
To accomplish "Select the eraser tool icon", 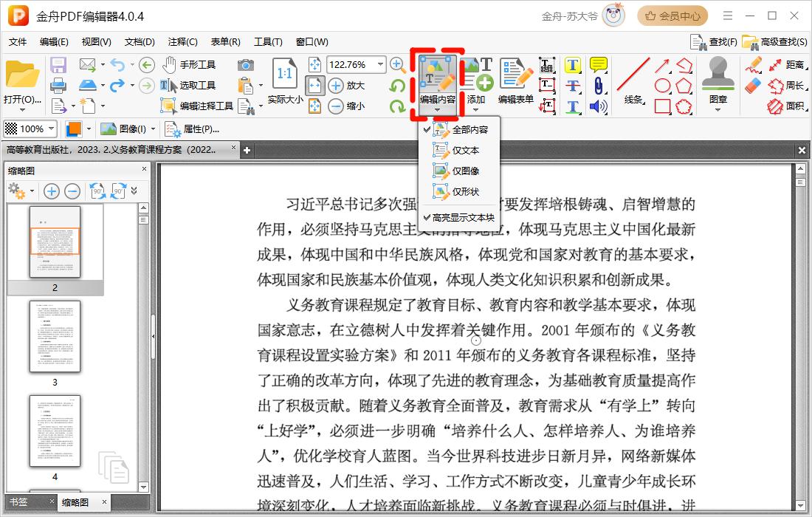I will 752,86.
